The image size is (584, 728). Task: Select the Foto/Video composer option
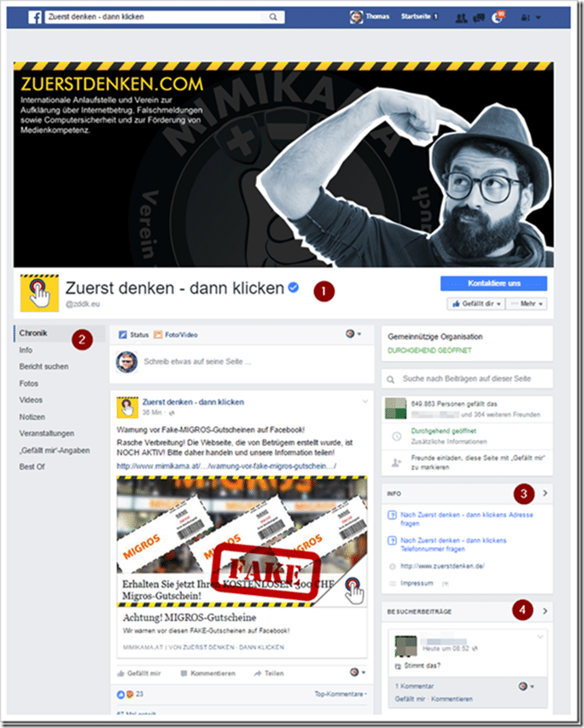point(176,335)
